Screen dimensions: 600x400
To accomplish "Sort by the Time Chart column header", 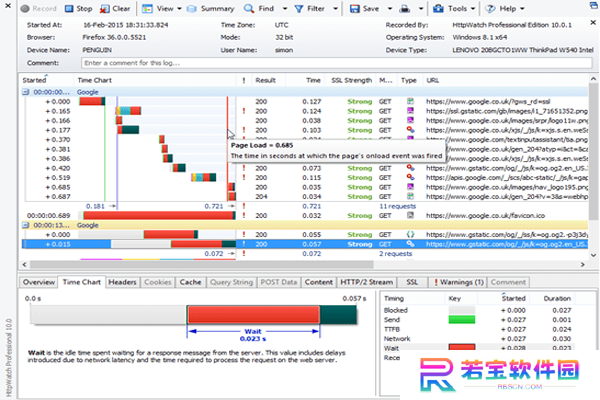I will [155, 80].
